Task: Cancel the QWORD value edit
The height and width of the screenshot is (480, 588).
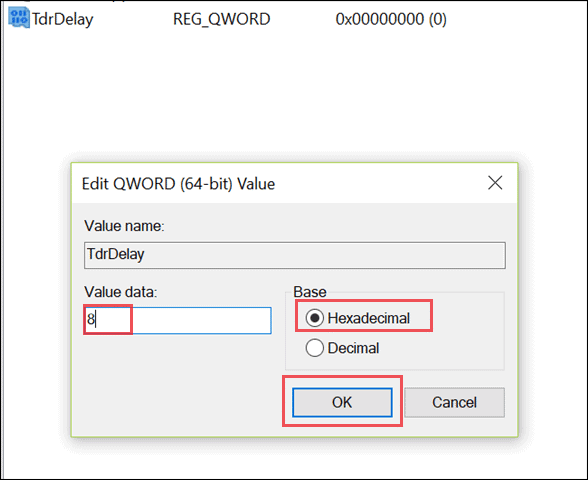Action: coord(454,402)
